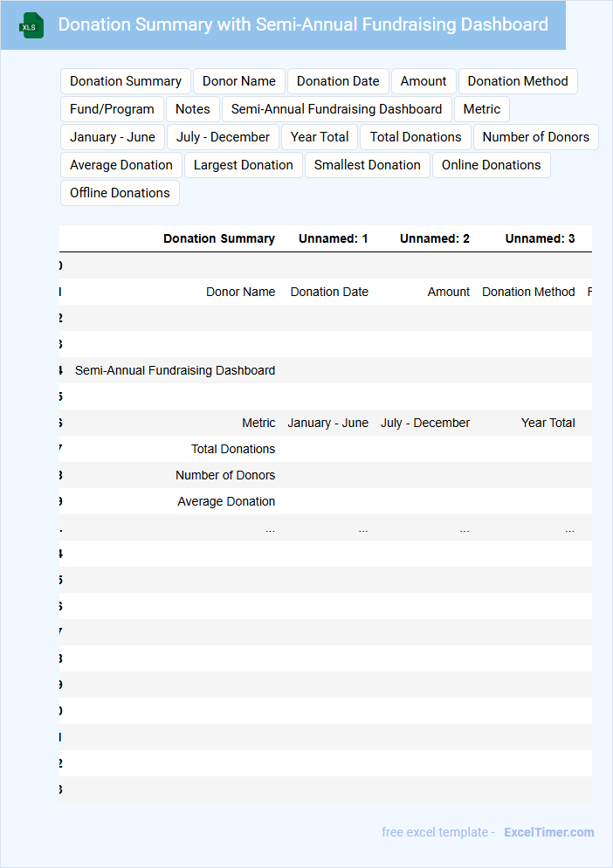
Task: Click the Total Donations row cell
Action: coord(233,449)
